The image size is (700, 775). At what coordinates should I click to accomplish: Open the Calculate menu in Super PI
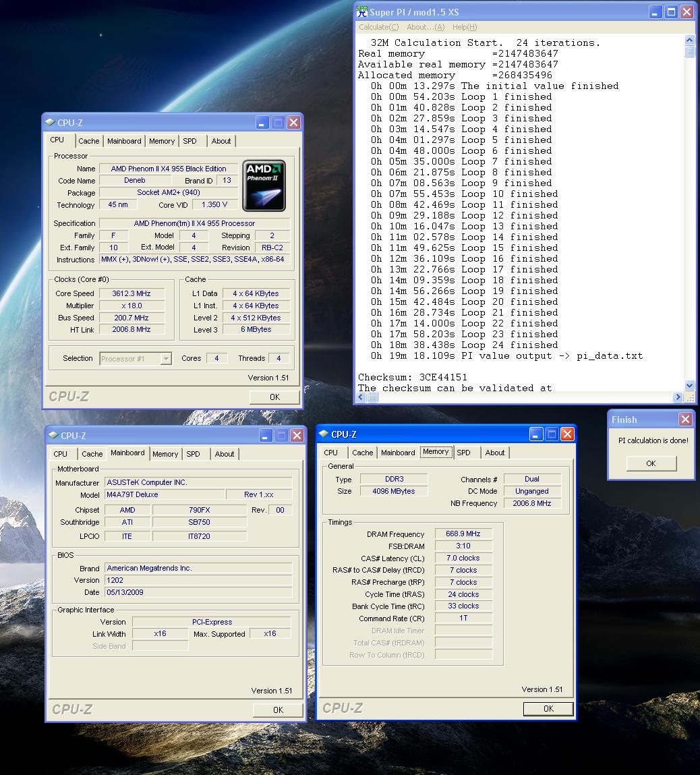click(378, 27)
